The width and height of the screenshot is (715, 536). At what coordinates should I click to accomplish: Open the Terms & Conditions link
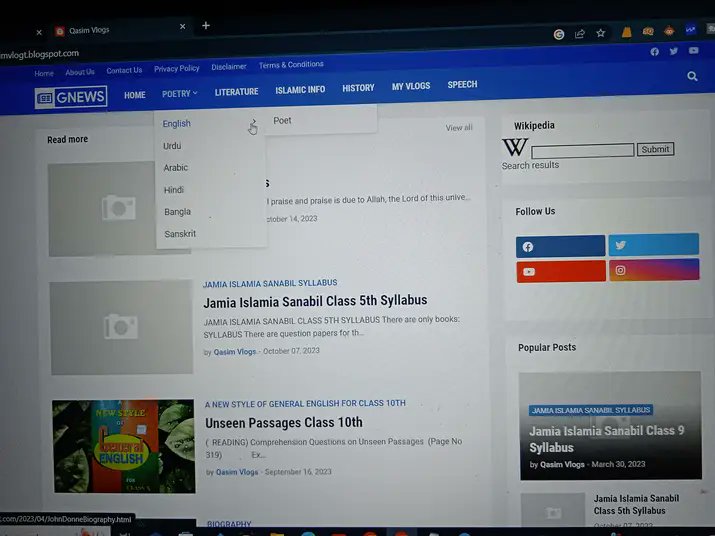pos(291,65)
